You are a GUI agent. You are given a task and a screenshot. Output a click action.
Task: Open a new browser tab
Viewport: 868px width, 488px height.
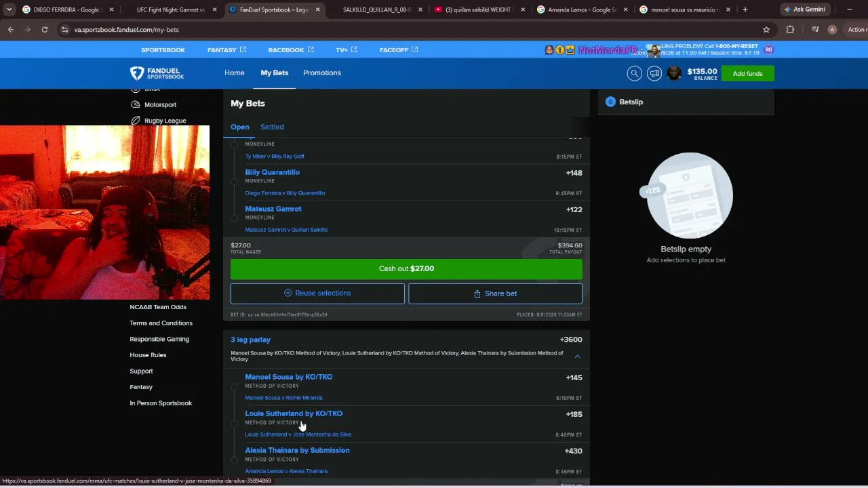745,9
